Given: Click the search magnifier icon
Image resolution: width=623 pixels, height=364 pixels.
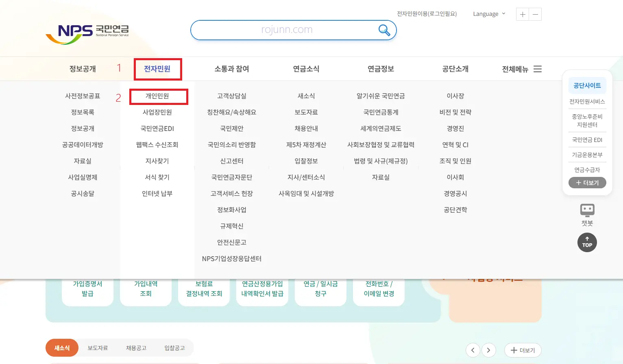Looking at the screenshot, I should click(x=384, y=30).
